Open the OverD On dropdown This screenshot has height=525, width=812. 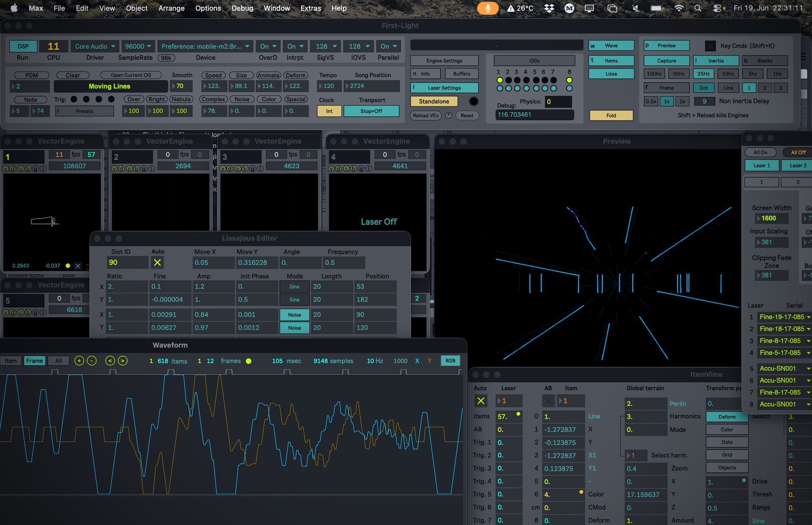[268, 46]
